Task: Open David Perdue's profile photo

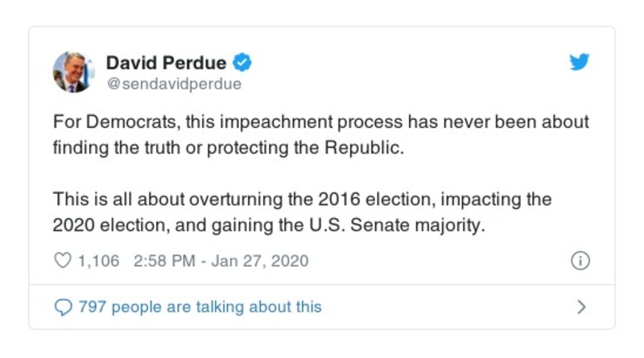Action: tap(75, 72)
